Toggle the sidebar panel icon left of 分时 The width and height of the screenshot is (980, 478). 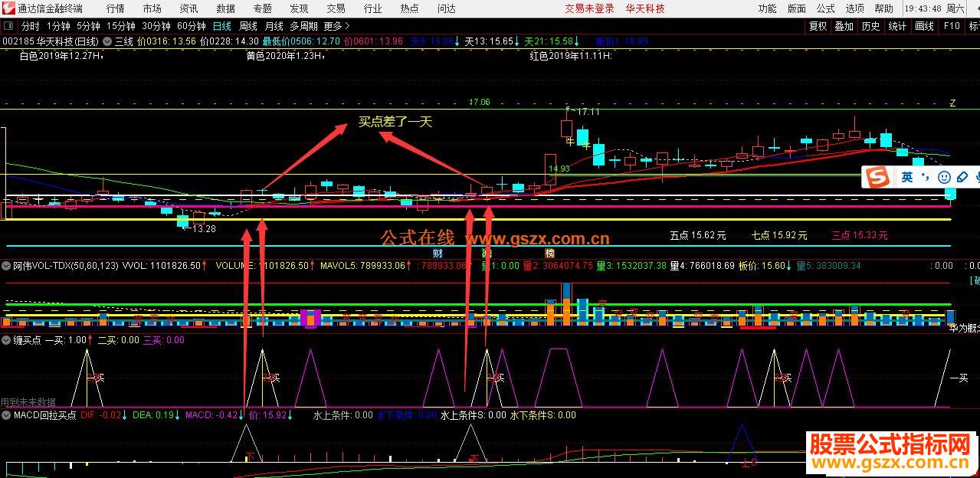[8, 26]
